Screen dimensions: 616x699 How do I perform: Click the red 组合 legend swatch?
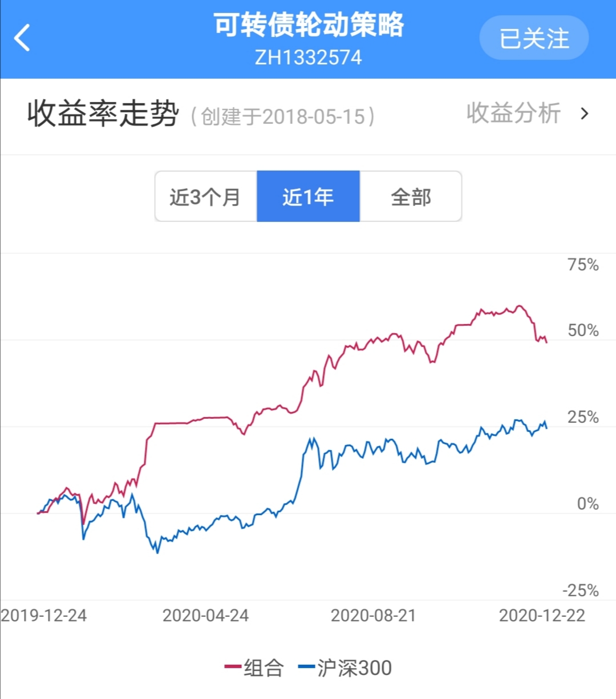(233, 666)
